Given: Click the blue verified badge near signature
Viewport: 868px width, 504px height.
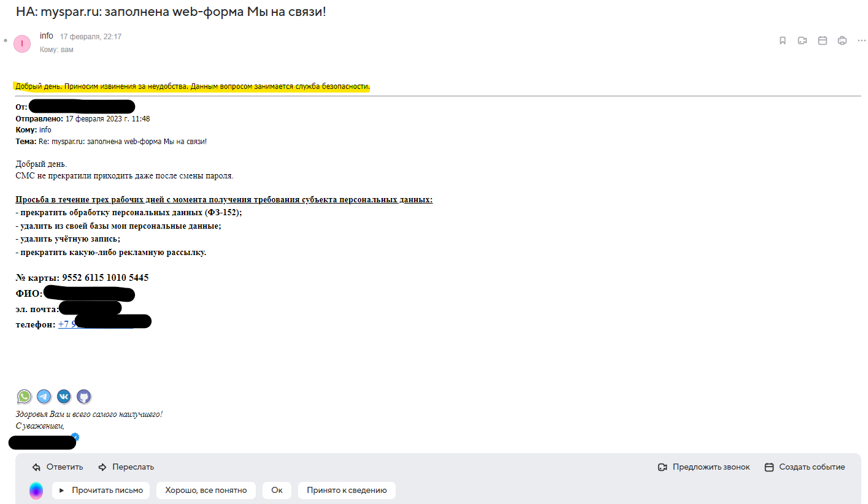Looking at the screenshot, I should pos(75,437).
